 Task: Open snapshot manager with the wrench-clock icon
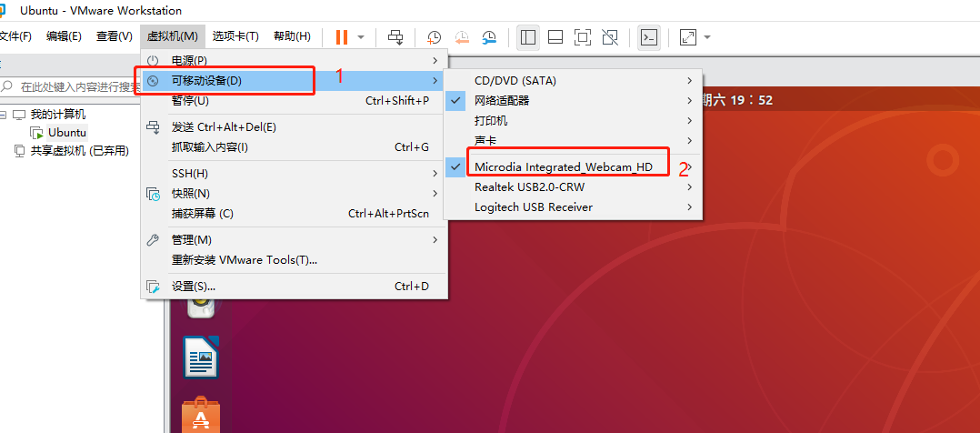click(489, 37)
